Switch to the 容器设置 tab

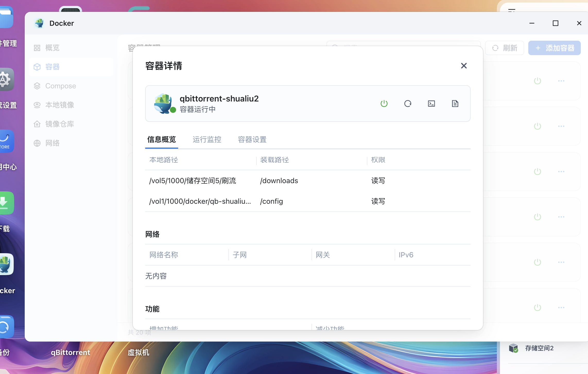(x=252, y=140)
